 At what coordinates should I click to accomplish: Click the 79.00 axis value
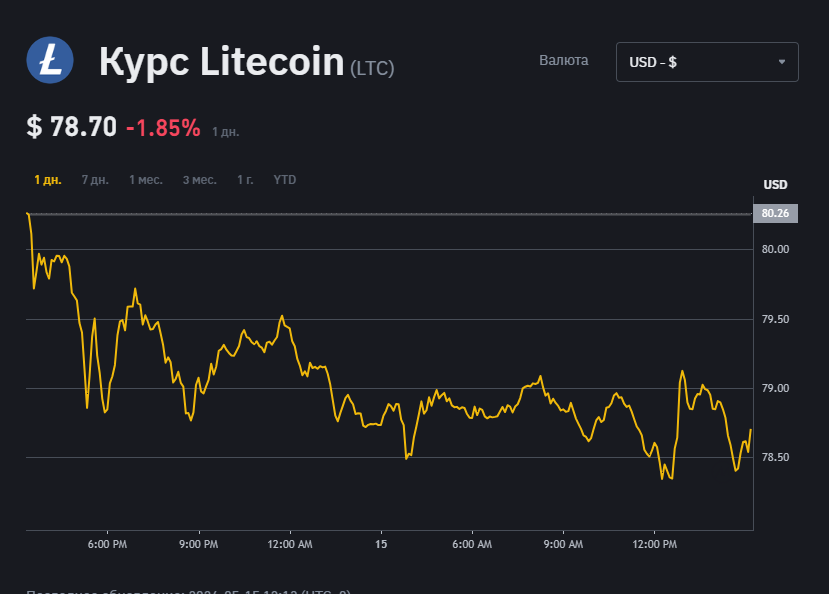775,388
